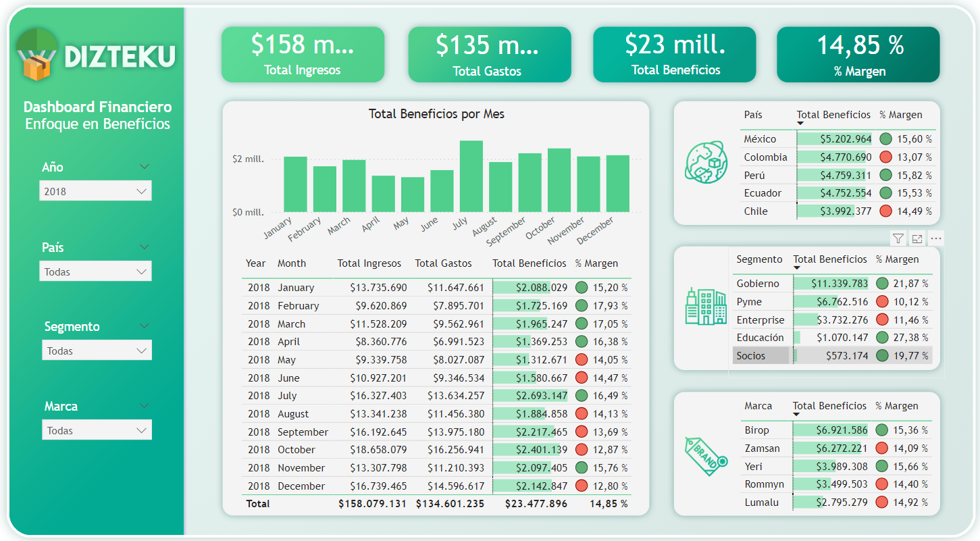Select the Total Beneficios KPI card
The height and width of the screenshot is (541, 980).
click(673, 54)
